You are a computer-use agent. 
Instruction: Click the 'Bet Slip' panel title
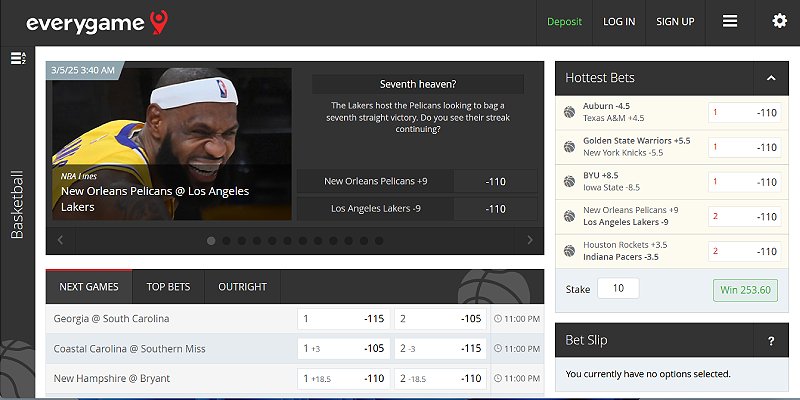[x=586, y=340]
